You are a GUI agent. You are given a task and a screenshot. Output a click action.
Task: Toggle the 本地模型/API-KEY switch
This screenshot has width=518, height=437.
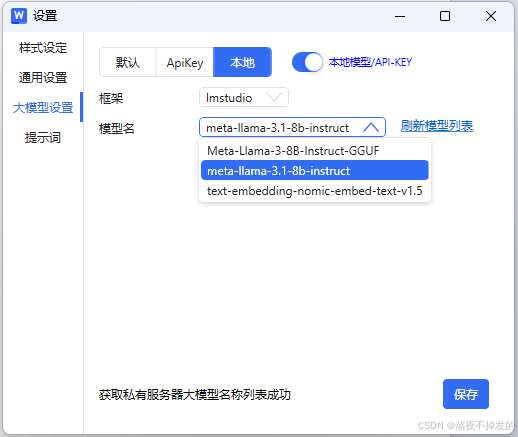(x=307, y=62)
